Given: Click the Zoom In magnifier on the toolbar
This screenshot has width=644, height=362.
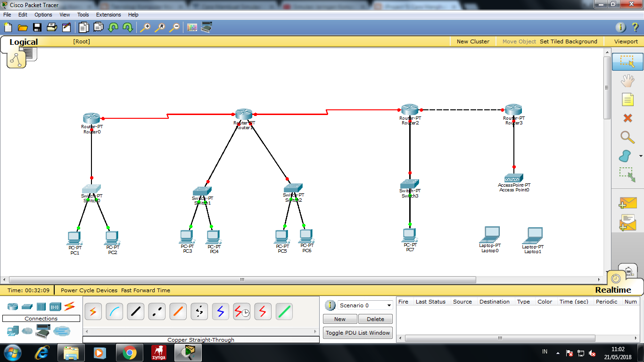Looking at the screenshot, I should [x=148, y=27].
